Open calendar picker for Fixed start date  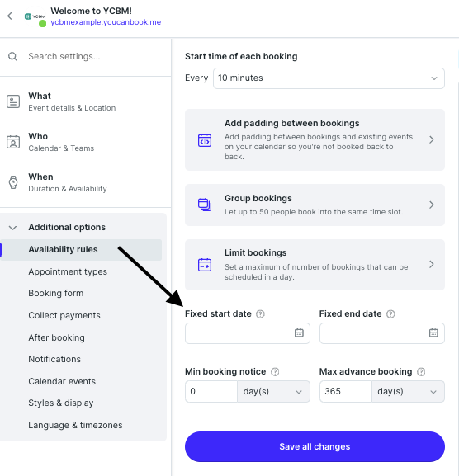pos(299,333)
